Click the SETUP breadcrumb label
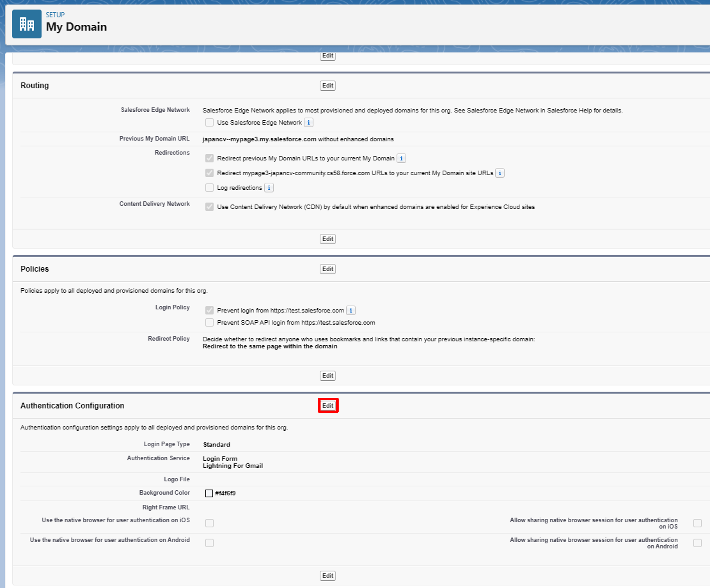The width and height of the screenshot is (710, 588). [55, 15]
